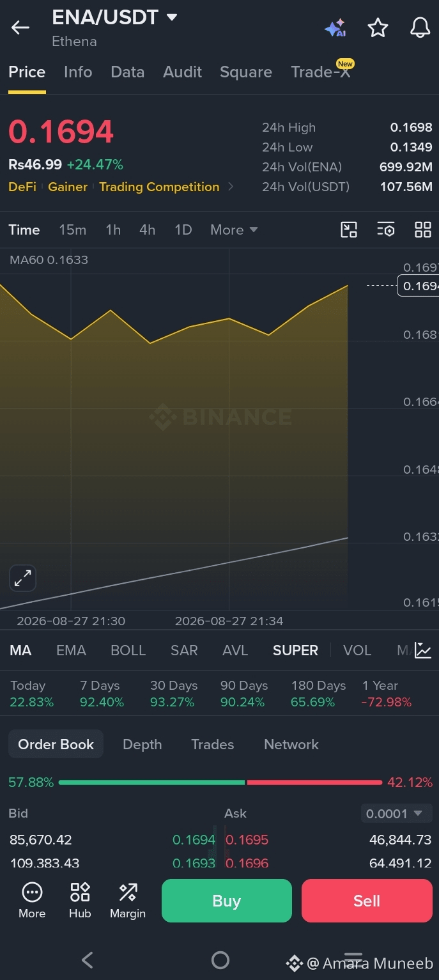Toggle the BOLL indicator
The image size is (439, 980).
(128, 650)
